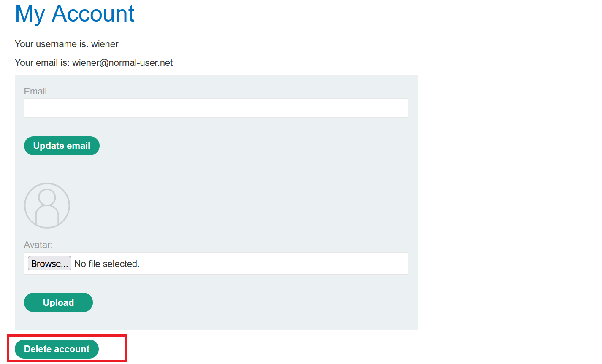Click the My Account page heading
The image size is (602, 364).
pyautogui.click(x=74, y=13)
